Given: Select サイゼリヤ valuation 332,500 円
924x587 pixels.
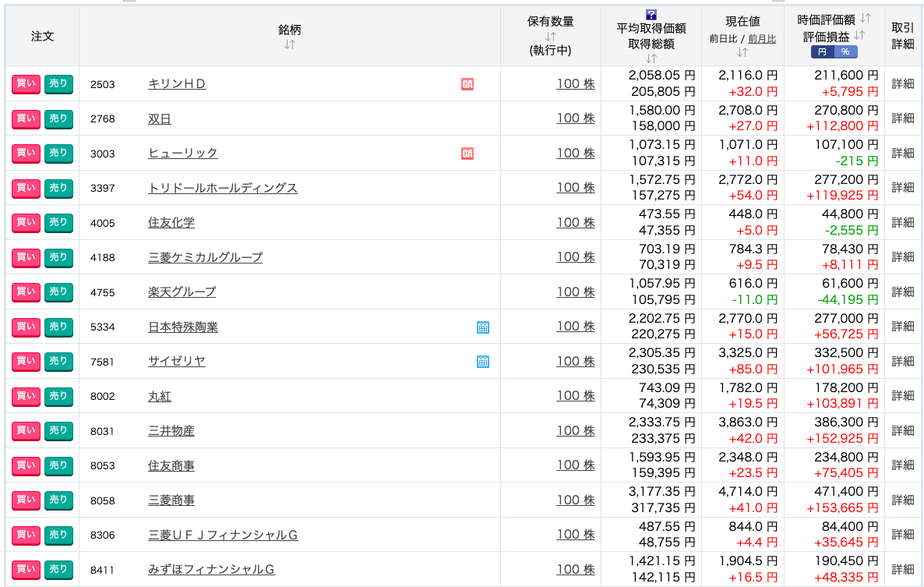Looking at the screenshot, I should pyautogui.click(x=847, y=352).
